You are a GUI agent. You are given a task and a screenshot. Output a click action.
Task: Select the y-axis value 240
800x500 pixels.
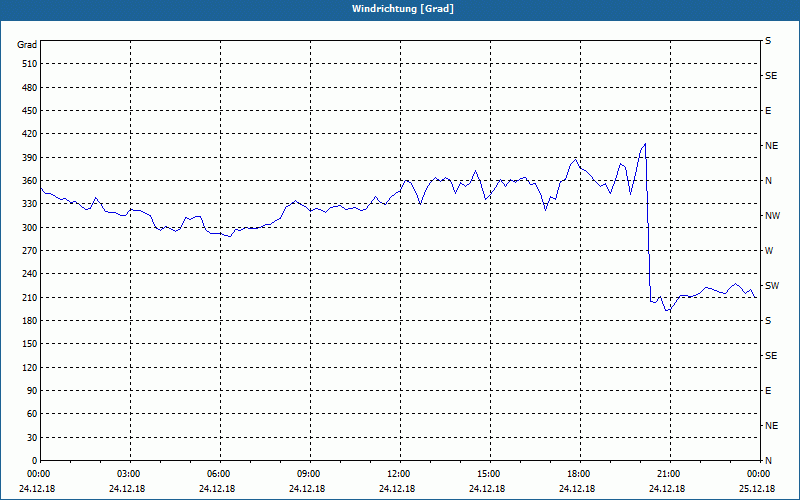[x=30, y=274]
